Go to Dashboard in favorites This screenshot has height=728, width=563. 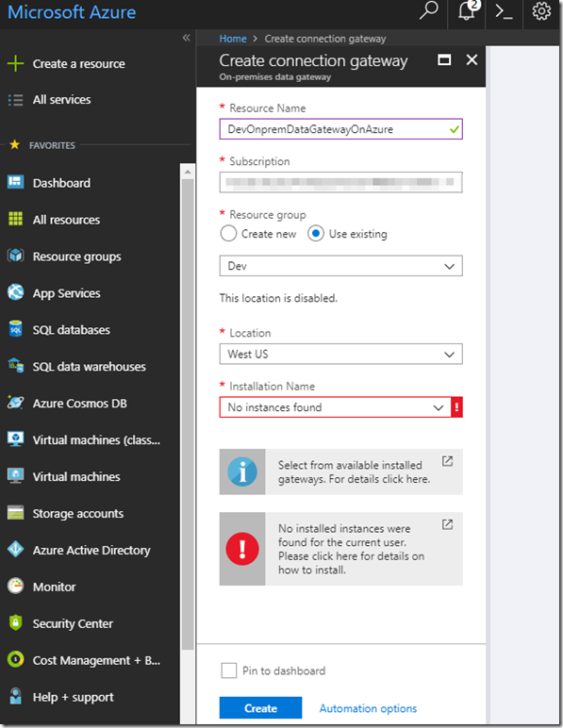click(x=61, y=183)
